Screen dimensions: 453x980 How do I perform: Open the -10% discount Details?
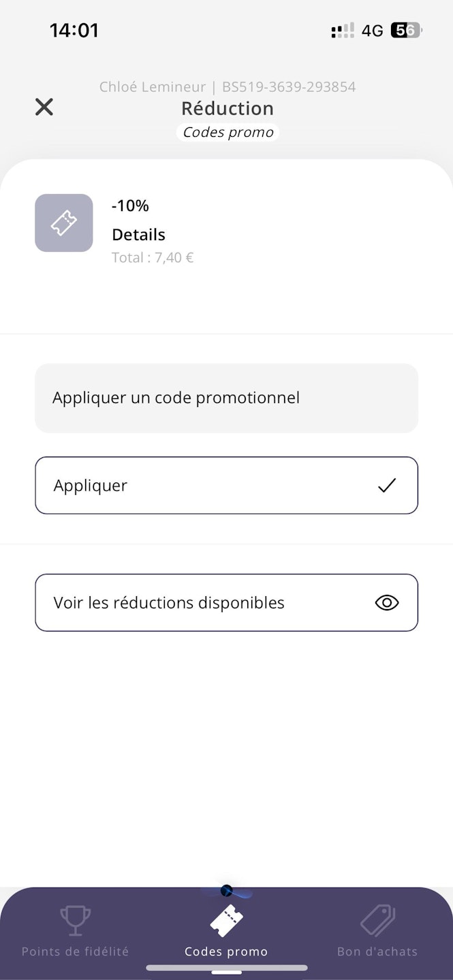pyautogui.click(x=138, y=235)
